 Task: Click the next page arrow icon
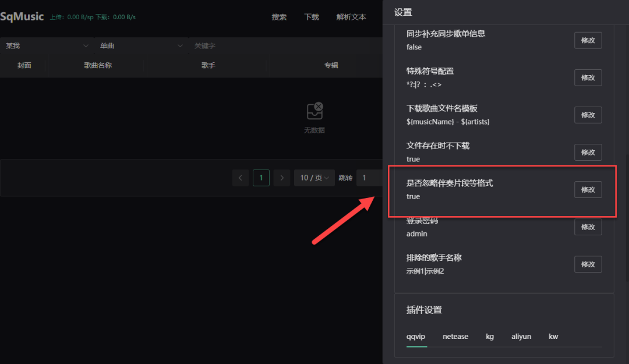tap(282, 178)
